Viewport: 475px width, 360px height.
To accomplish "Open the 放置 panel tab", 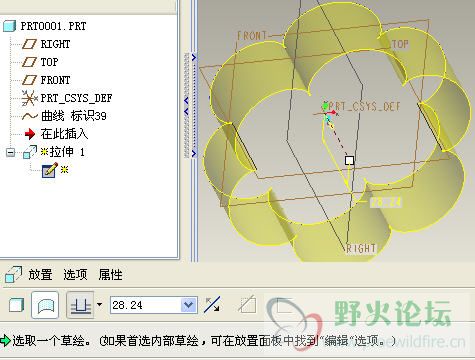I will 40,275.
